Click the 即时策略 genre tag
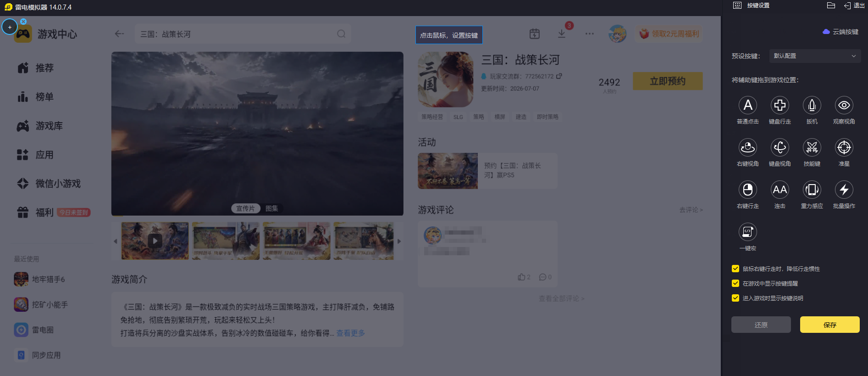Screen dimensions: 868x376 pyautogui.click(x=547, y=117)
